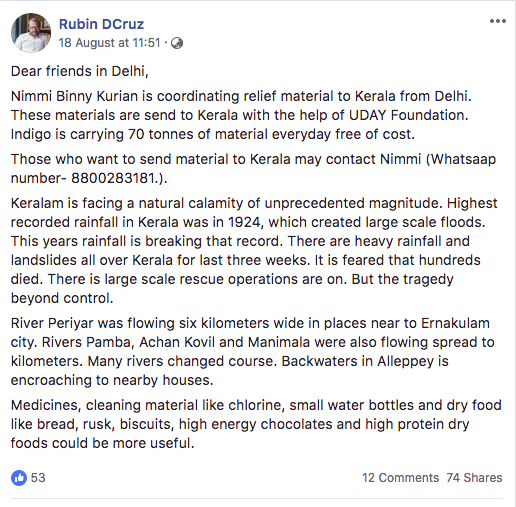Click the Medicines and dry food paragraph
Viewport: 516px width, 507px height.
coord(256,424)
